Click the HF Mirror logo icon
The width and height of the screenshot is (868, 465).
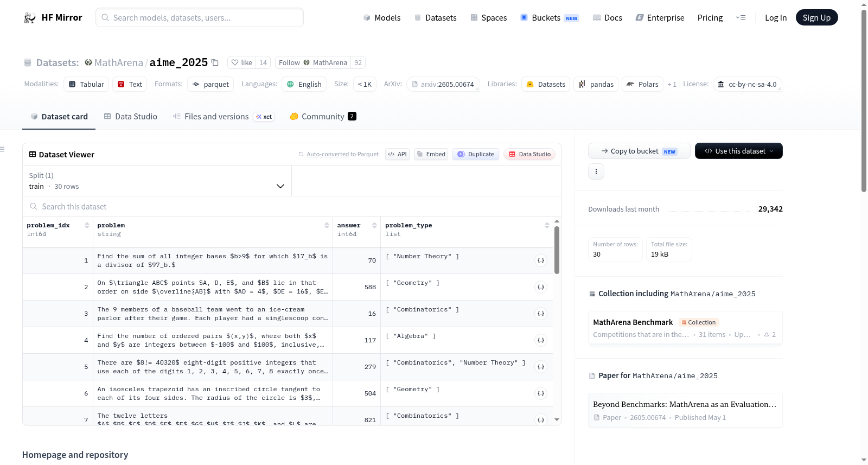pos(30,18)
